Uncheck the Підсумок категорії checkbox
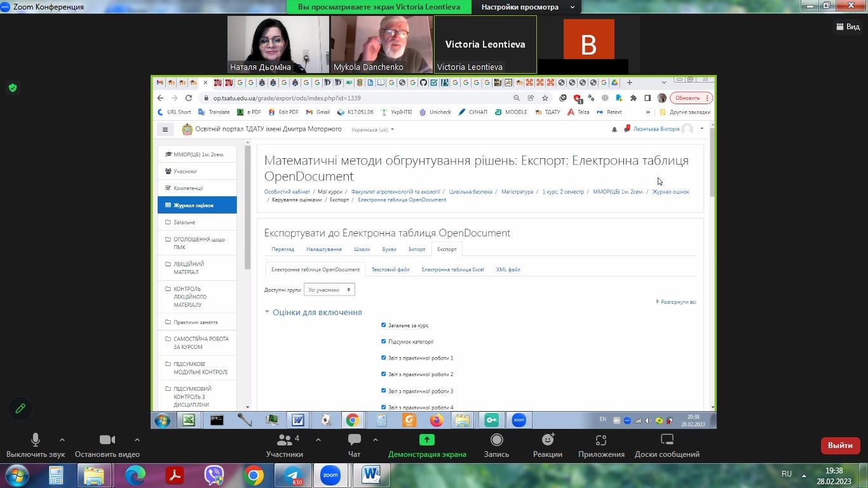The image size is (868, 488). tap(383, 341)
